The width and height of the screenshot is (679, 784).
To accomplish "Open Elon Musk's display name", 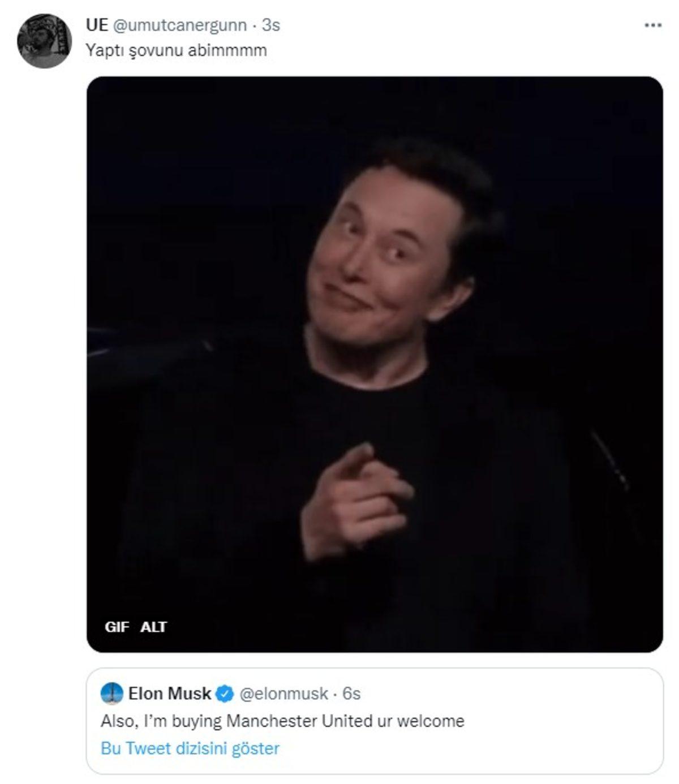I will click(170, 692).
